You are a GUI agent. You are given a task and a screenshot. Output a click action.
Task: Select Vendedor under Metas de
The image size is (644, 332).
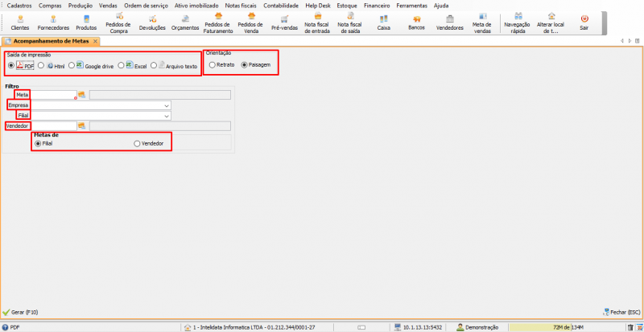(137, 143)
